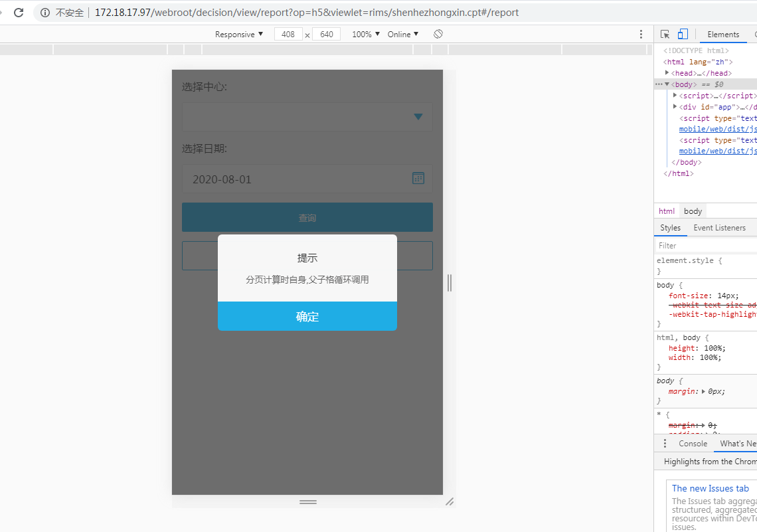Click the width: 100% declaration

click(695, 358)
